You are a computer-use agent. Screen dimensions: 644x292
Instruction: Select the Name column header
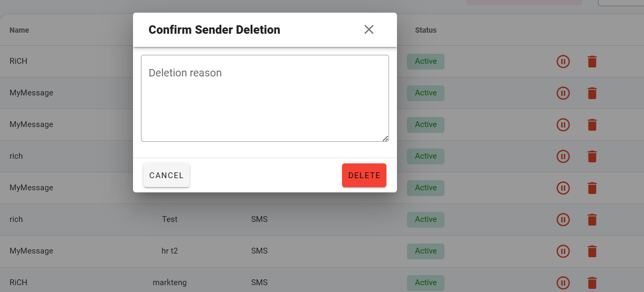click(19, 30)
